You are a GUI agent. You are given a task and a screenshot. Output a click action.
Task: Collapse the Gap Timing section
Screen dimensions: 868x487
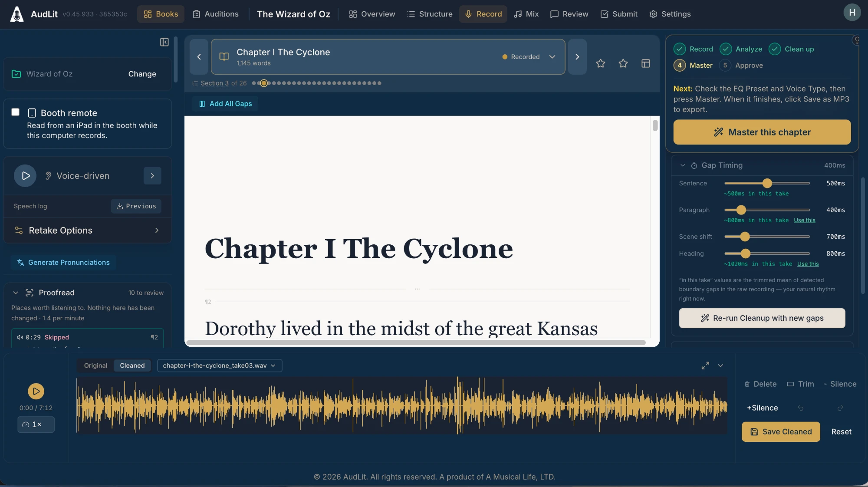point(683,165)
